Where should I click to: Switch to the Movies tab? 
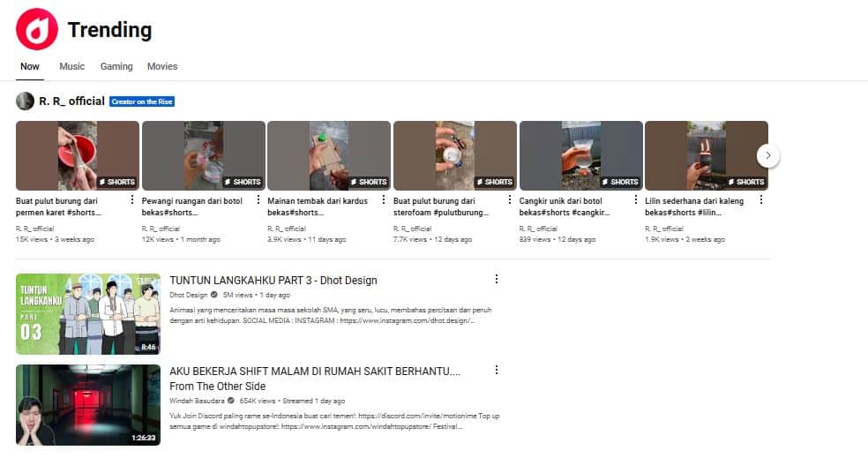pos(162,66)
